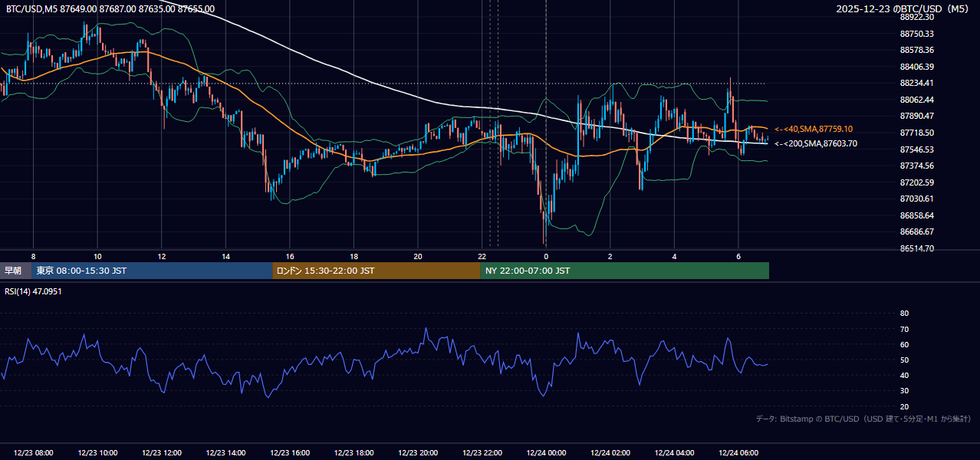980x460 pixels.
Task: Click price axis label 86514.70
Action: (x=917, y=248)
